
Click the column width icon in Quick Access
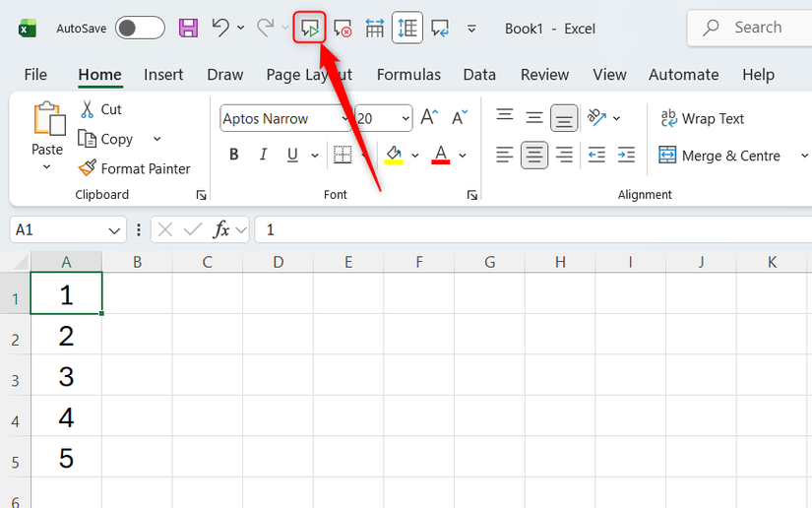(x=374, y=28)
